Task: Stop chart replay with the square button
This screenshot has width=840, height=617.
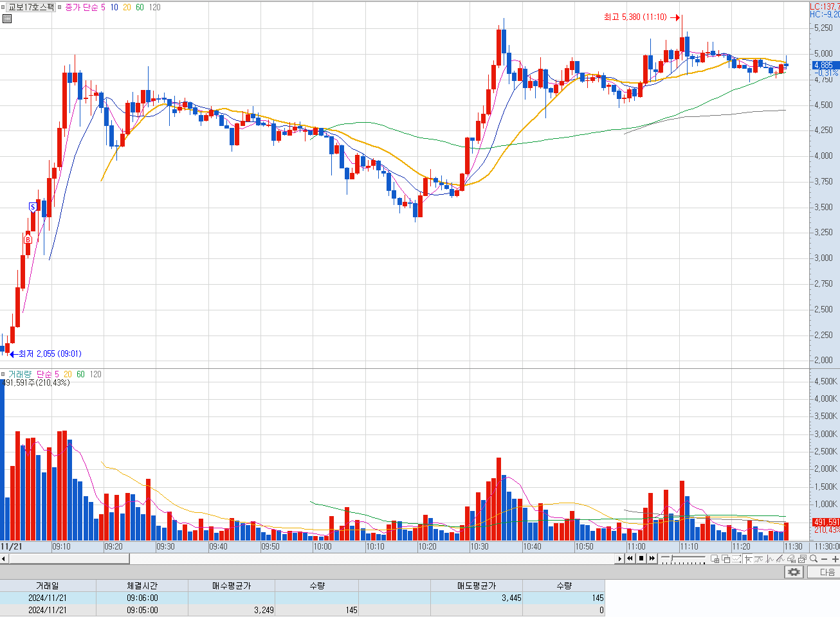Action: (641, 559)
